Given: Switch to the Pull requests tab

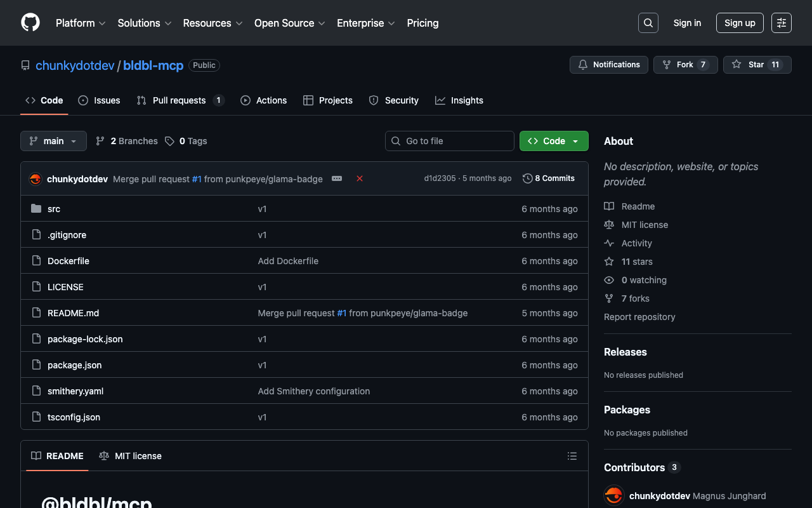Looking at the screenshot, I should pyautogui.click(x=180, y=100).
